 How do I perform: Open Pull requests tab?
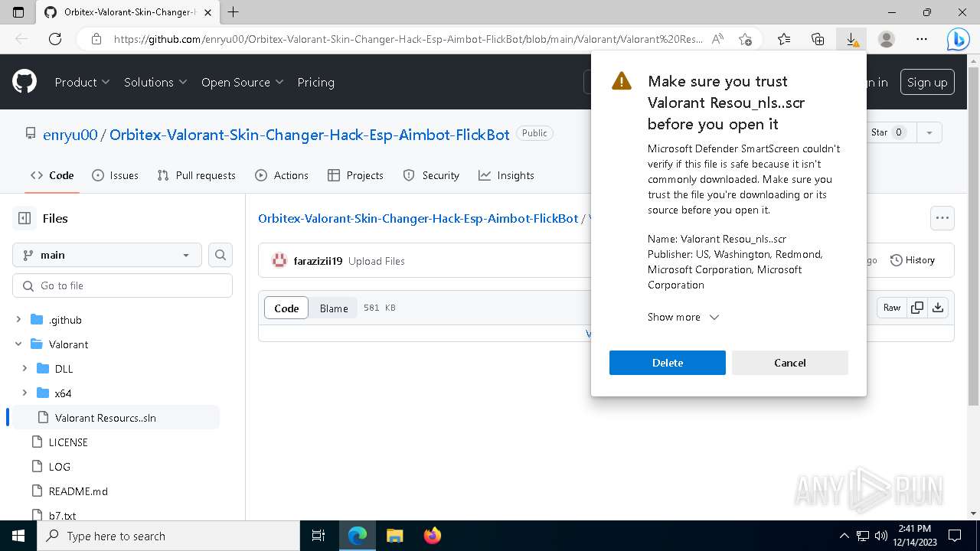196,175
